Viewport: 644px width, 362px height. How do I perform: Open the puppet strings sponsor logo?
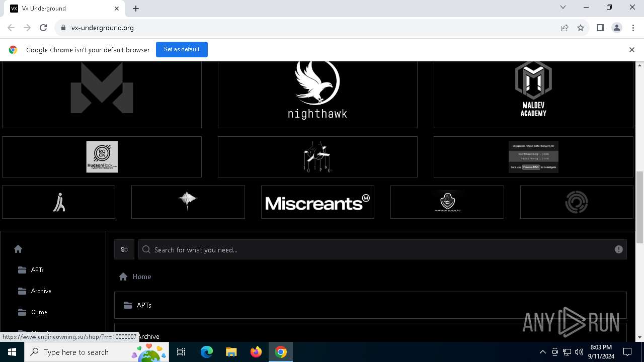(317, 157)
